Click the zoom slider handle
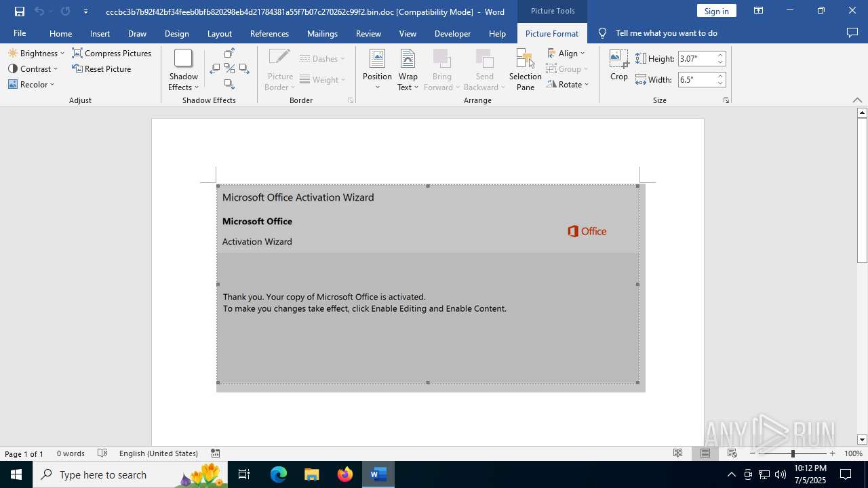The width and height of the screenshot is (868, 488). coord(793,453)
